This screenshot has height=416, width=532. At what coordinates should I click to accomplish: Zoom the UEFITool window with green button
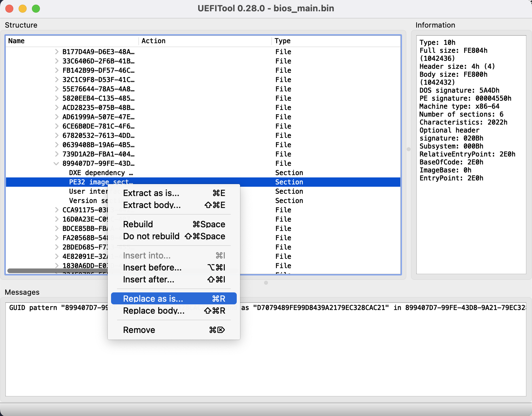pos(36,9)
